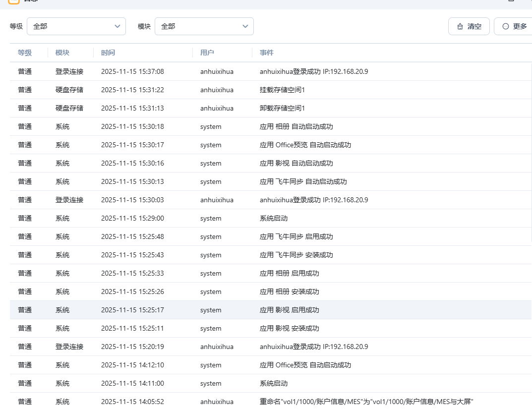Select the 挂载存储空间1 log entry
The height and width of the screenshot is (409, 532).
[282, 90]
